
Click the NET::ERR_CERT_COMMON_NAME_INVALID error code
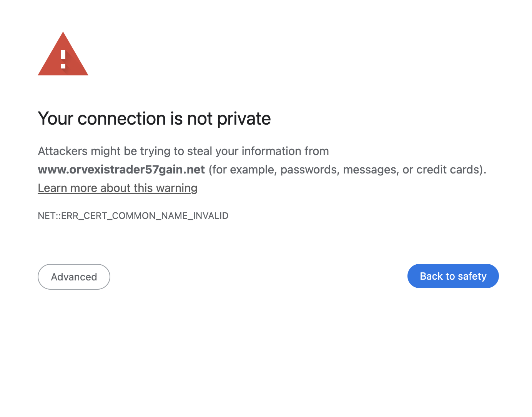[133, 216]
